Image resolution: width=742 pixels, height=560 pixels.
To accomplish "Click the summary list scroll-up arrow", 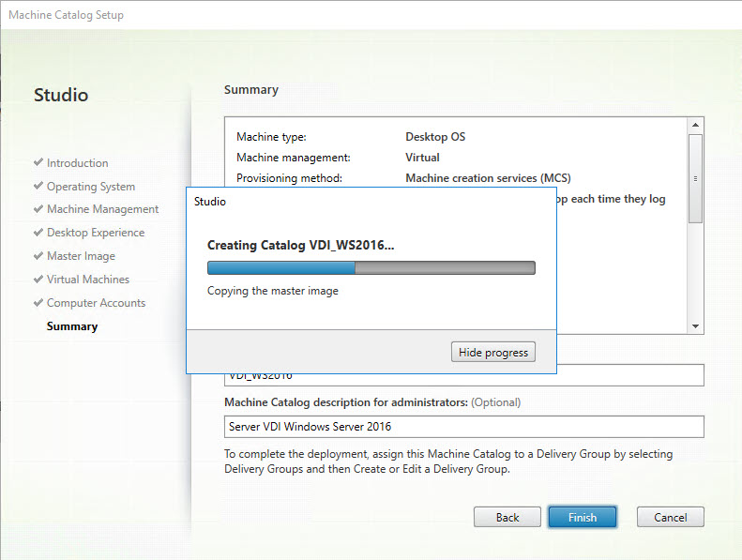I will coord(695,125).
